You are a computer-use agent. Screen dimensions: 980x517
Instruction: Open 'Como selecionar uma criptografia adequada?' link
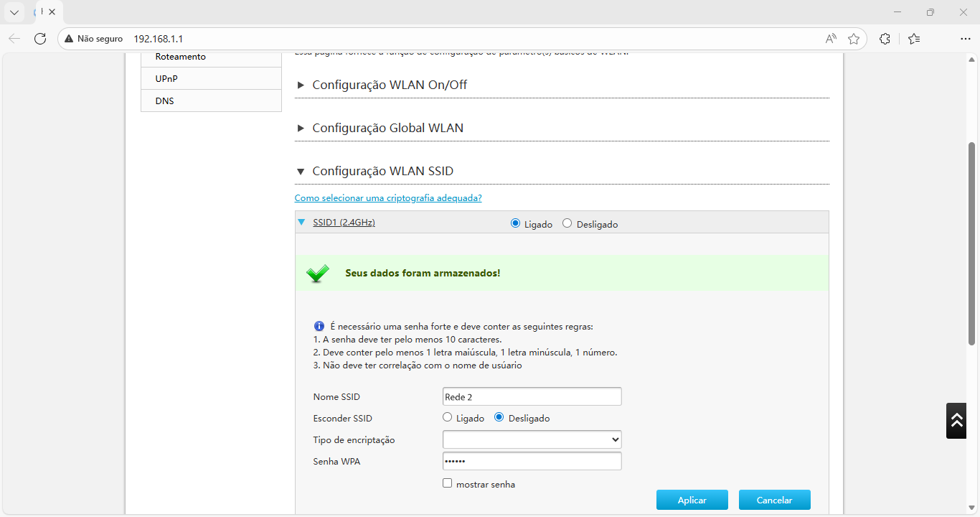[388, 197]
